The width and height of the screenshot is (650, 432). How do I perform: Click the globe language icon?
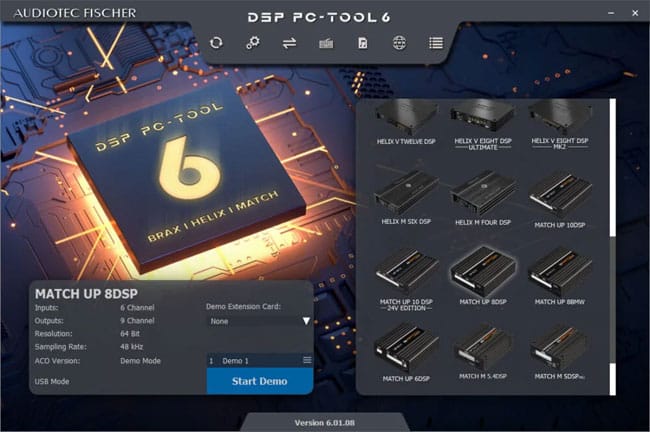tap(398, 43)
